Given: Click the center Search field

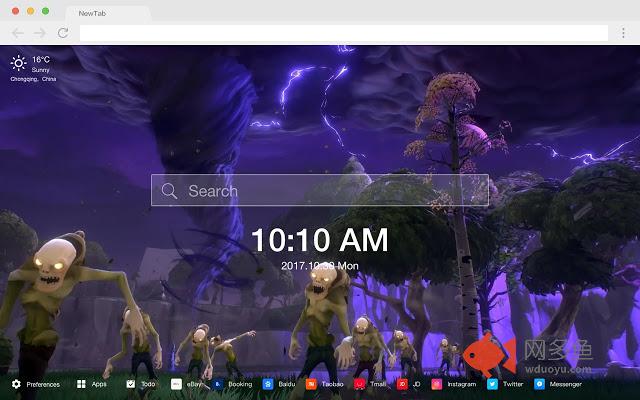Looking at the screenshot, I should pos(320,190).
